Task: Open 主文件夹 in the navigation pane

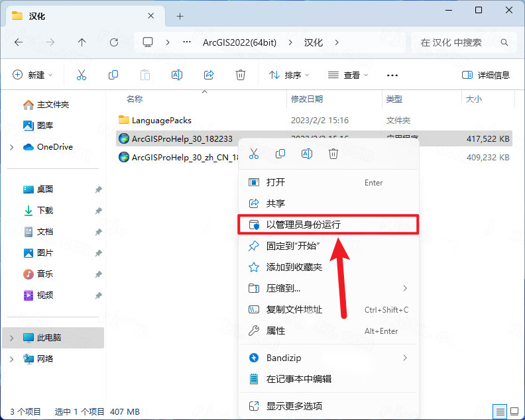Action: point(46,105)
